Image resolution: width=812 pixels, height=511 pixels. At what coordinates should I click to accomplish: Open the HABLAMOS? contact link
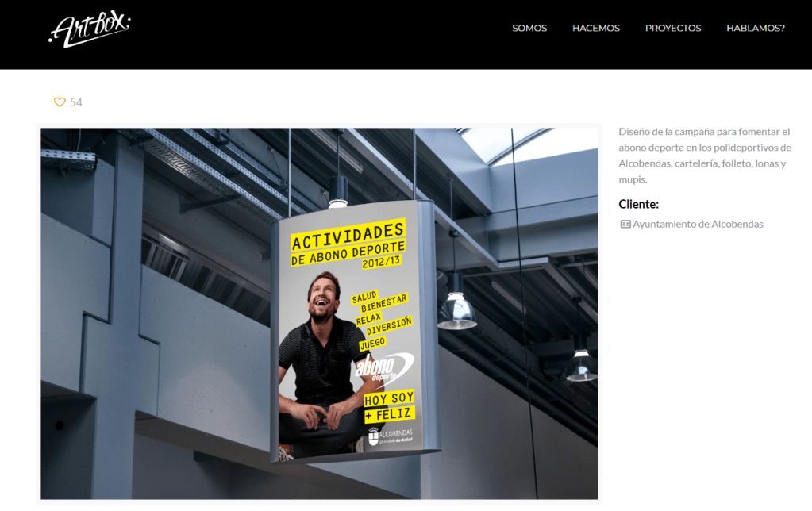(755, 28)
